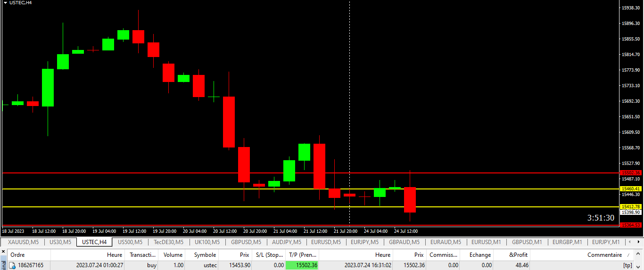Switch to the XAUUSD,M5 chart tab
The height and width of the screenshot is (270, 644).
click(x=23, y=242)
